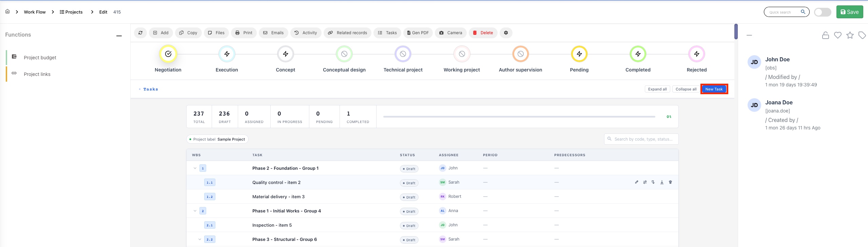The image size is (868, 247).
Task: Toggle the star bookmark icon
Action: click(850, 35)
